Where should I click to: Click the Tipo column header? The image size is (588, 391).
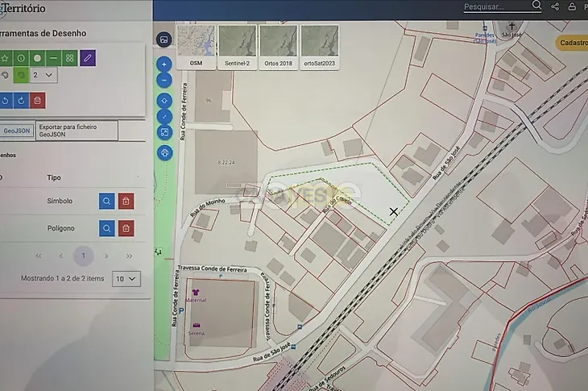tap(54, 177)
